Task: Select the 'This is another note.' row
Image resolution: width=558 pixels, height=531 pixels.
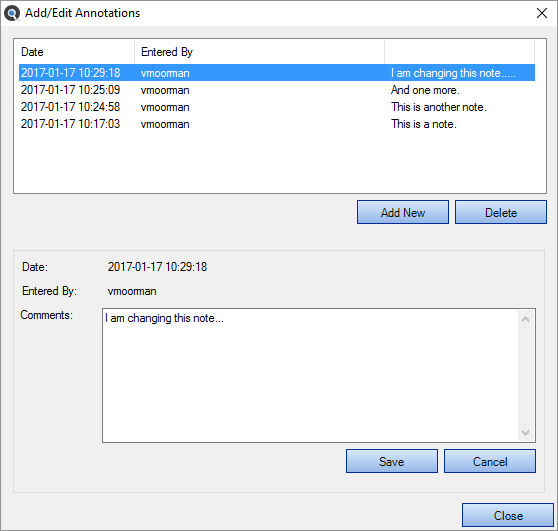Action: coord(277,107)
